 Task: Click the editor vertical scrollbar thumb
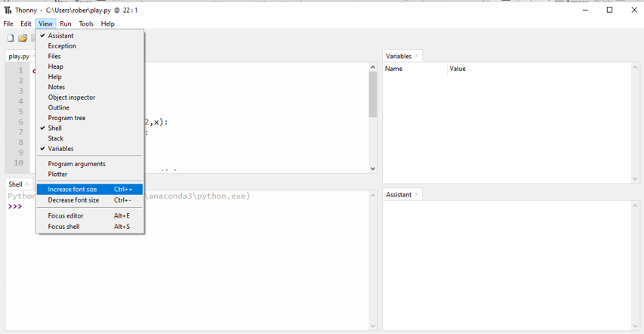pos(372,94)
